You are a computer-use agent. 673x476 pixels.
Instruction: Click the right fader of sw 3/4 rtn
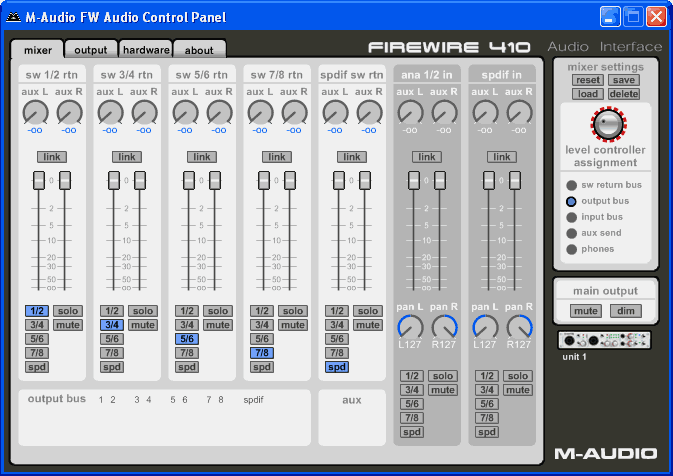click(140, 180)
